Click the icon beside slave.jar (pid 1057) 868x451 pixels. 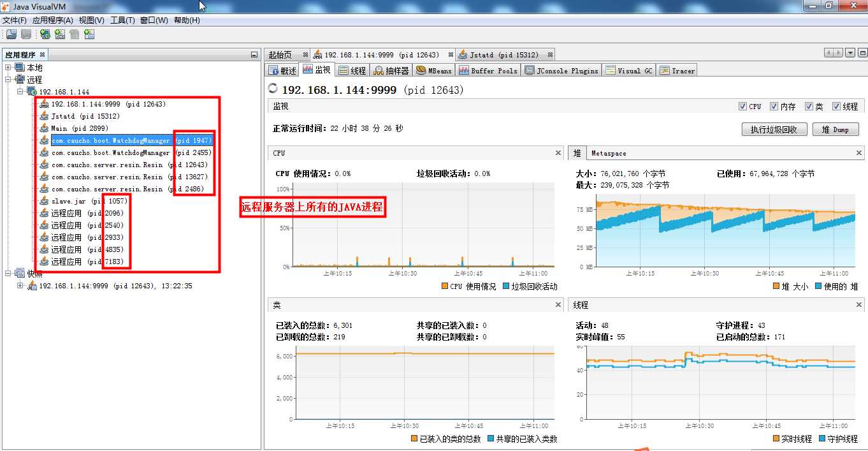(x=44, y=201)
